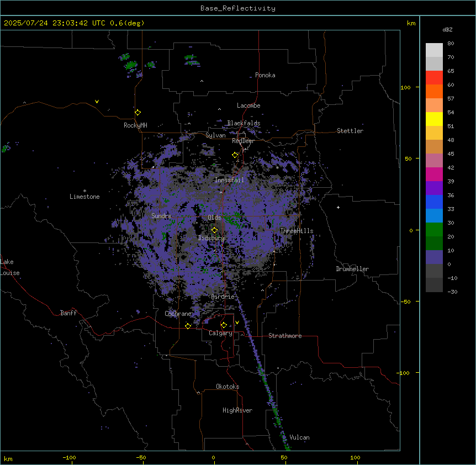Click the Base_Reflectivity title
The height and width of the screenshot is (465, 476).
pos(238,8)
